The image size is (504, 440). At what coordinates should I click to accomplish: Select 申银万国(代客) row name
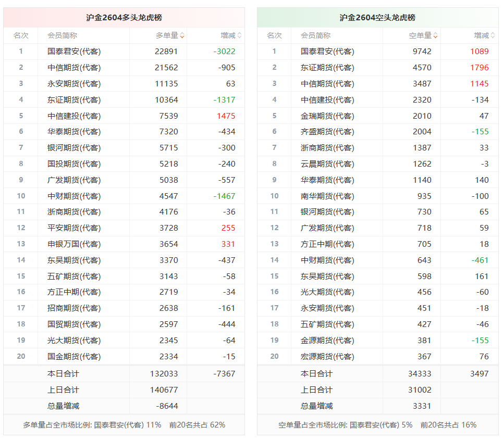click(x=74, y=244)
